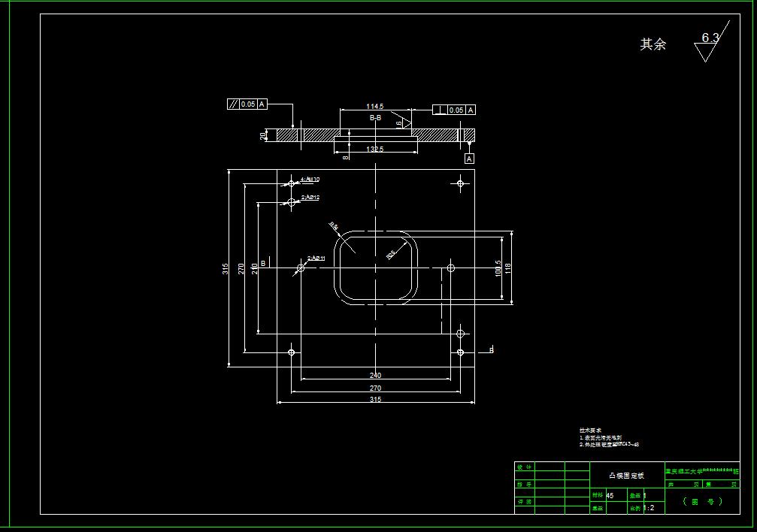757x532 pixels.
Task: Select the 4:AM10 hole callout
Action: [x=310, y=180]
